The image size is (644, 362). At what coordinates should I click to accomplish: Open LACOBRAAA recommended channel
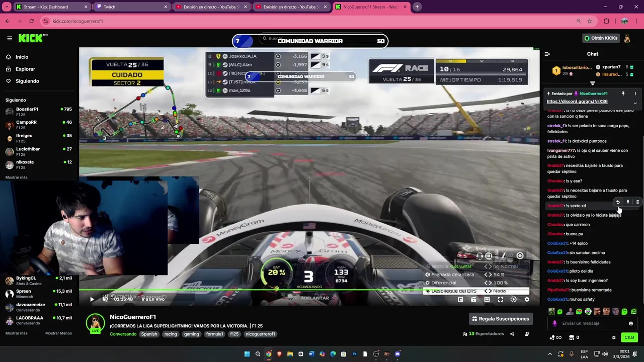point(39,320)
